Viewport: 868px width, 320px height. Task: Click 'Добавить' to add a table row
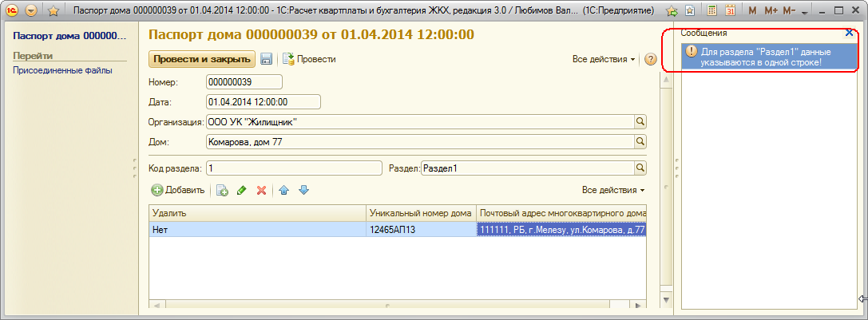178,190
